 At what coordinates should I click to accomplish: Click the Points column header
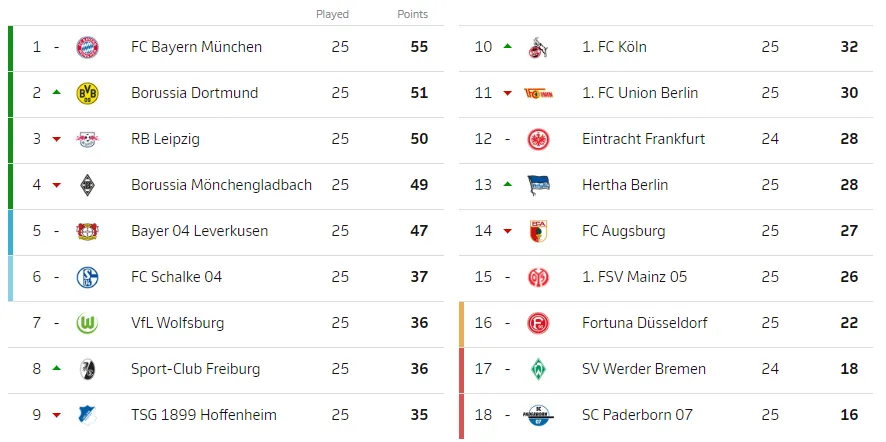pyautogui.click(x=412, y=14)
